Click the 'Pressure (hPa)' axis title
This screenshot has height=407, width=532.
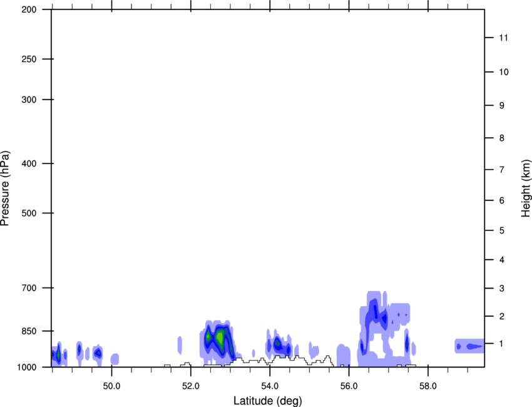[x=5, y=188]
